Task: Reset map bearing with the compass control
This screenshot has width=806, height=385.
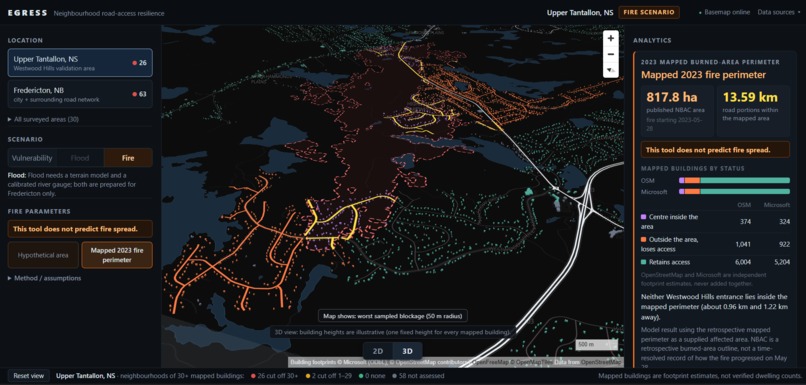Action: (x=611, y=69)
